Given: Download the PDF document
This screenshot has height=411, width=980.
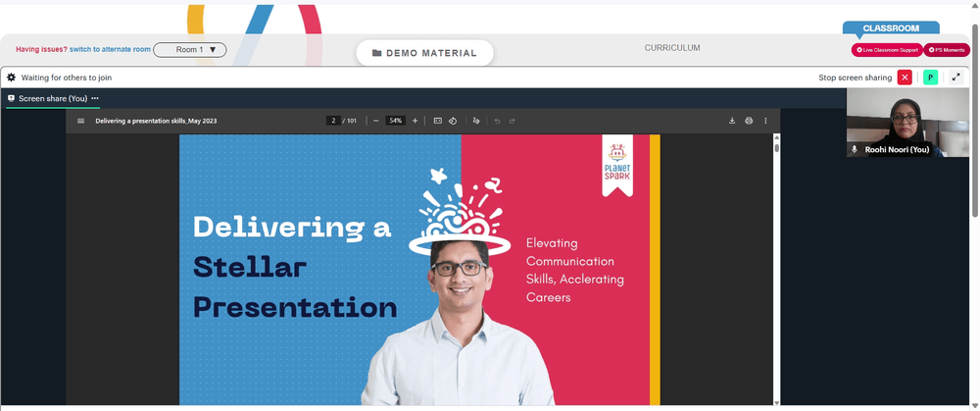Looking at the screenshot, I should coord(732,121).
